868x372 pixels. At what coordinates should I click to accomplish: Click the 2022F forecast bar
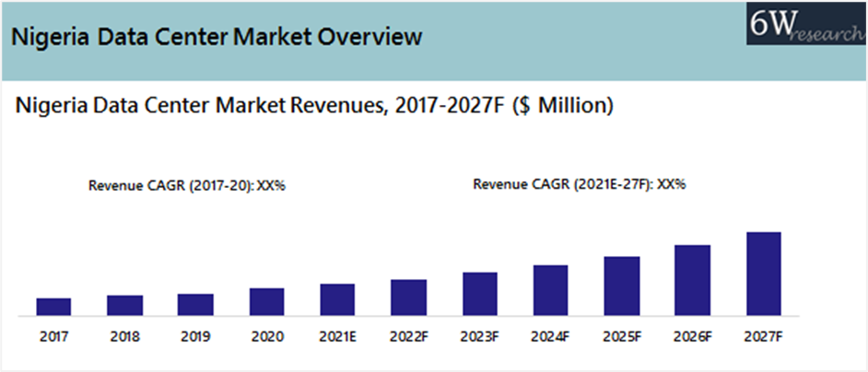pyautogui.click(x=408, y=297)
